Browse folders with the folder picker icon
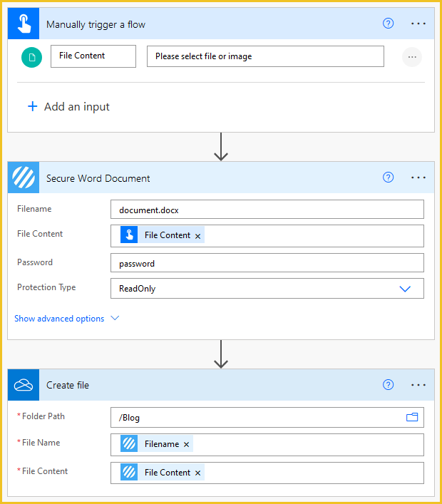The height and width of the screenshot is (504, 442). click(x=412, y=417)
